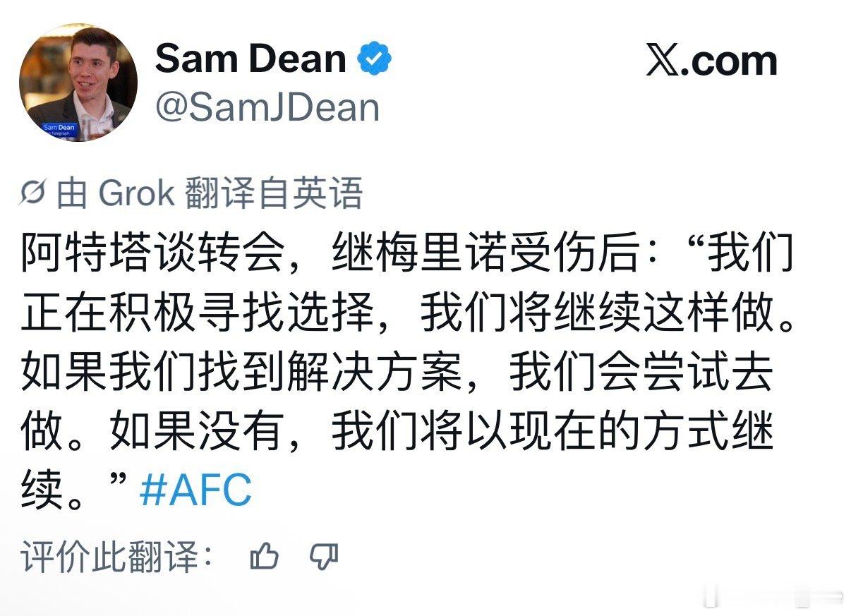Click the word "Grok" in translation notice

click(136, 193)
